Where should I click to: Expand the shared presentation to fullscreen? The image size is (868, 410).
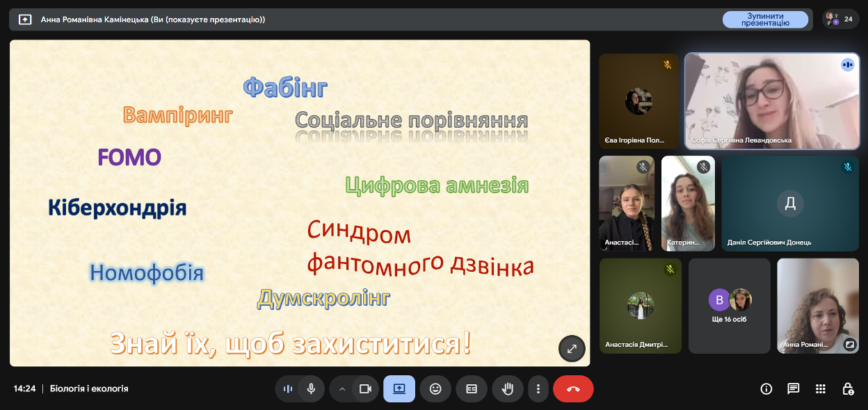pos(572,349)
